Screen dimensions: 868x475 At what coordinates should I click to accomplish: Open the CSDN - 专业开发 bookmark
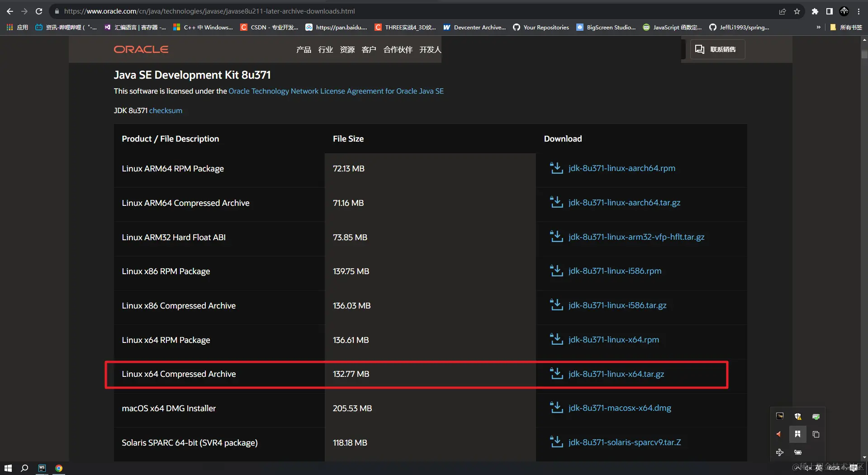pyautogui.click(x=269, y=27)
